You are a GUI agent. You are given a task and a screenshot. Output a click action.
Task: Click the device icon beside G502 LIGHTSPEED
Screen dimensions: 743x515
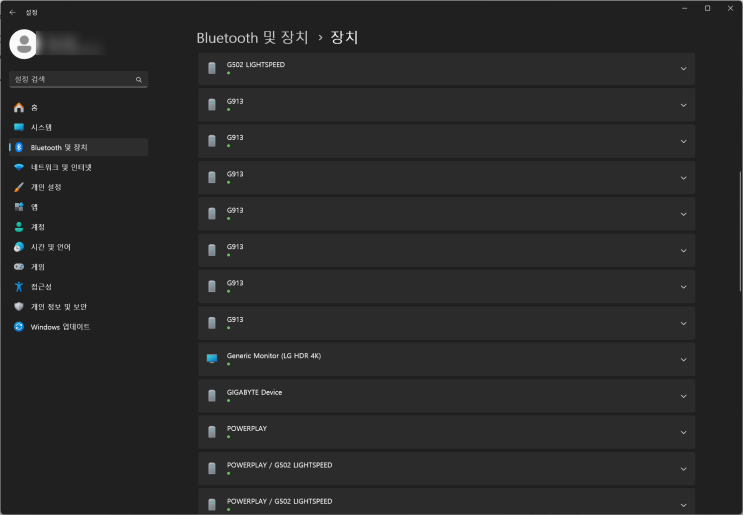click(212, 68)
